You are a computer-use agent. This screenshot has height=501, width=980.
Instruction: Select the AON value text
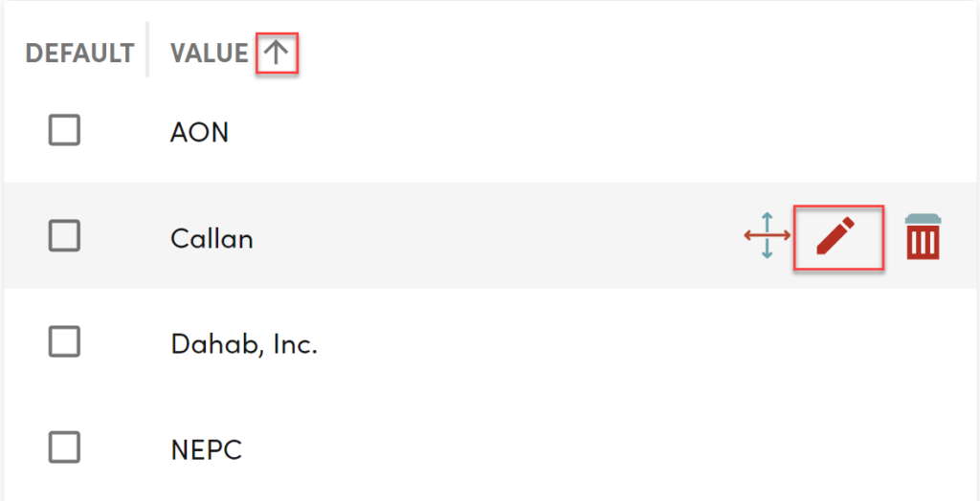click(199, 133)
